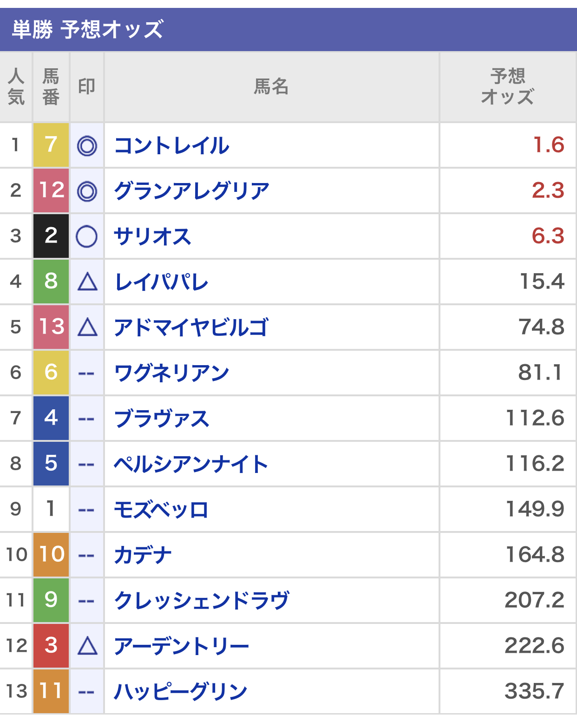Image resolution: width=577 pixels, height=728 pixels.
Task: Click single circle mark for サリオス
Action: (87, 236)
